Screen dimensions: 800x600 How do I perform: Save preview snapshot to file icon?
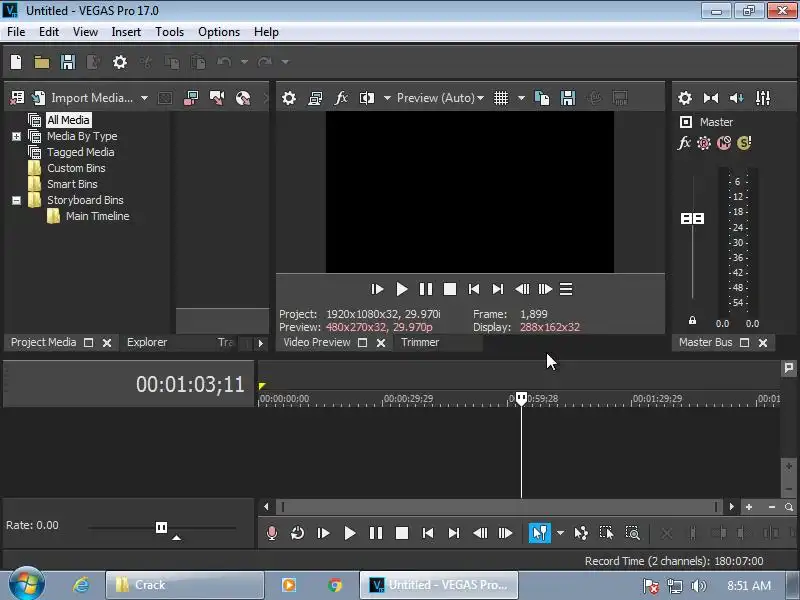click(x=568, y=98)
